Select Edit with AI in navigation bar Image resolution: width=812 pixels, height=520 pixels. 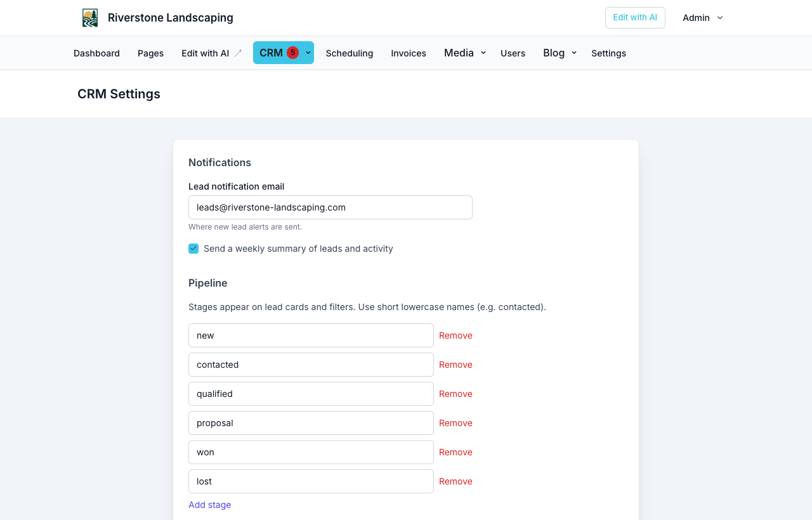click(211, 53)
